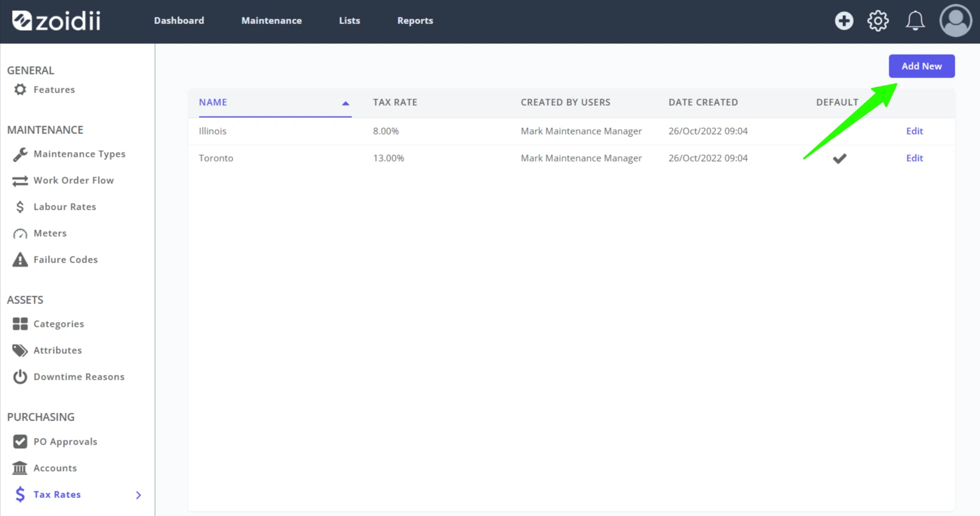This screenshot has width=980, height=516.
Task: Open the Reports top menu
Action: (x=415, y=20)
